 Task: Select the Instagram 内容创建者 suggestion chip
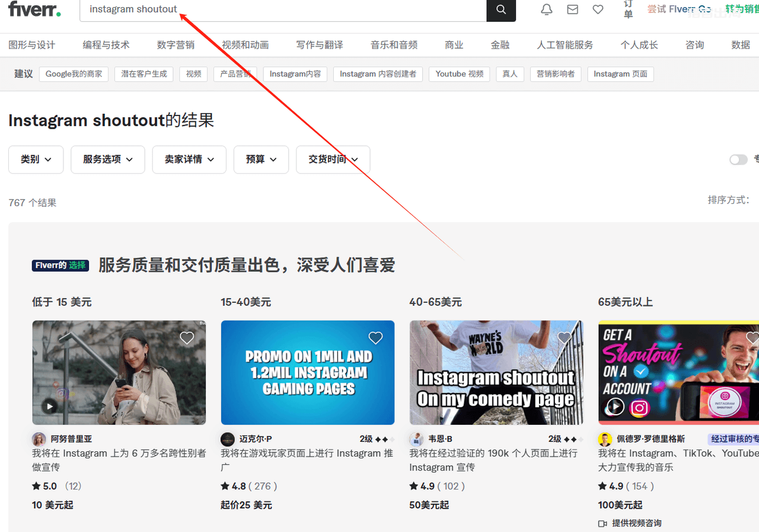(x=378, y=74)
